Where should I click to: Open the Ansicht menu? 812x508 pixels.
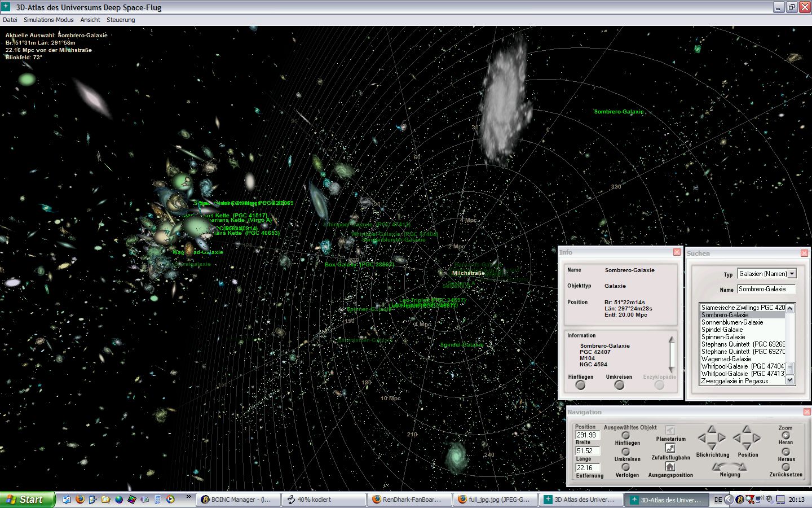(90, 20)
